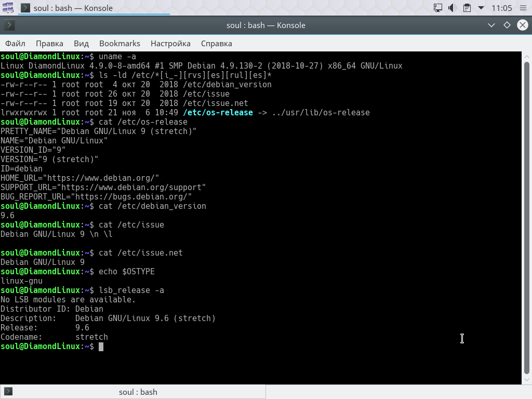Click the 'uname -a' command text
The height and width of the screenshot is (399, 532).
[x=117, y=56]
